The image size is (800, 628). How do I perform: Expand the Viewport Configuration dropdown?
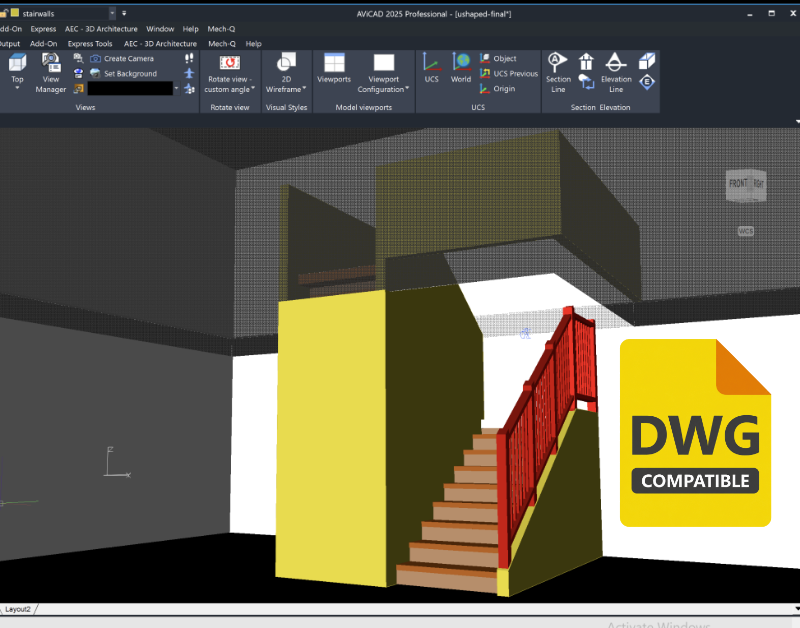(x=407, y=89)
